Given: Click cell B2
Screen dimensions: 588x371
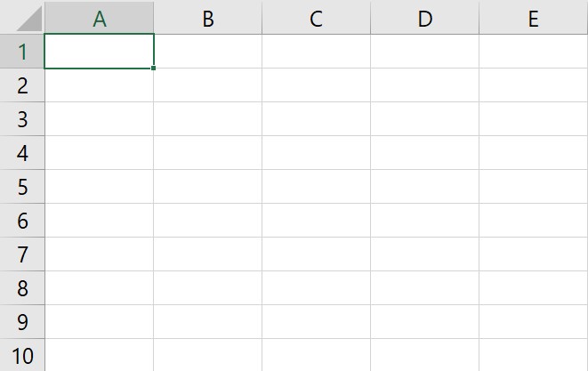Looking at the screenshot, I should point(208,85).
